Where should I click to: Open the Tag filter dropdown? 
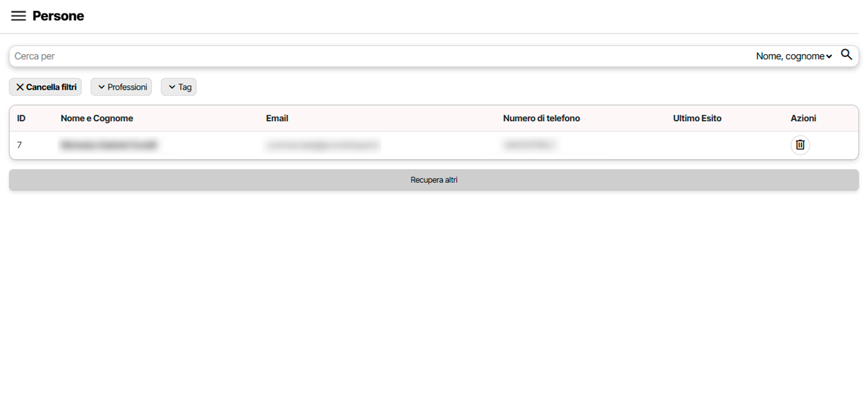(179, 87)
